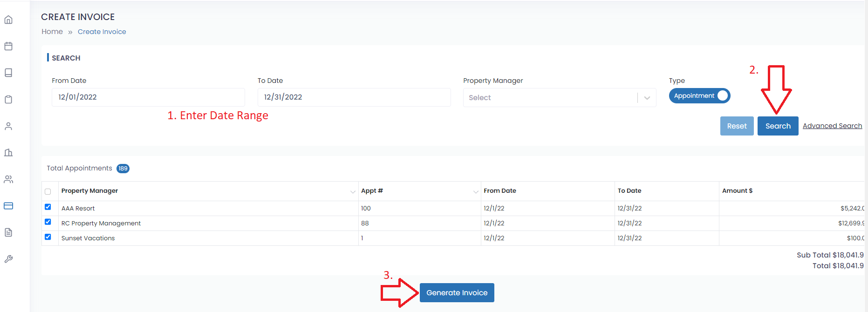Toggle the Appointment type switch
The image size is (868, 312).
coord(699,95)
